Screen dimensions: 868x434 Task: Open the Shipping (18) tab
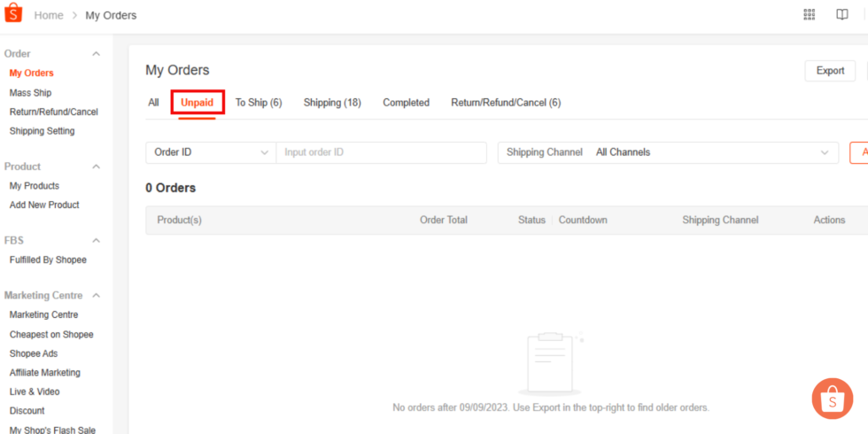(x=332, y=103)
